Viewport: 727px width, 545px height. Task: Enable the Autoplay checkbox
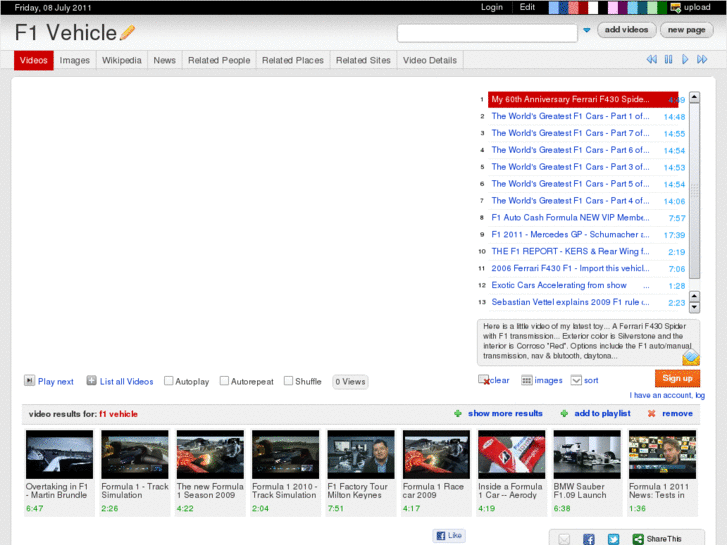(x=169, y=381)
